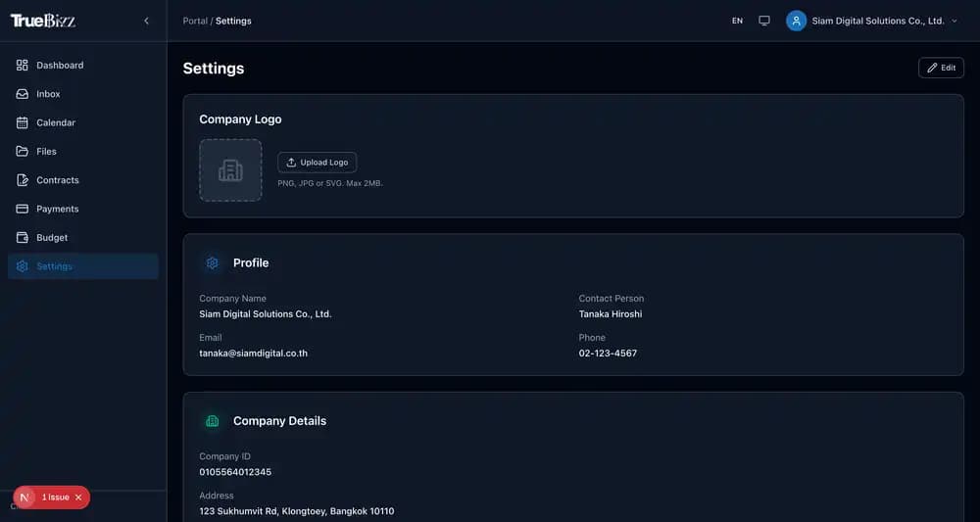The height and width of the screenshot is (522, 980).
Task: Click the Settings breadcrumb text
Action: (234, 21)
